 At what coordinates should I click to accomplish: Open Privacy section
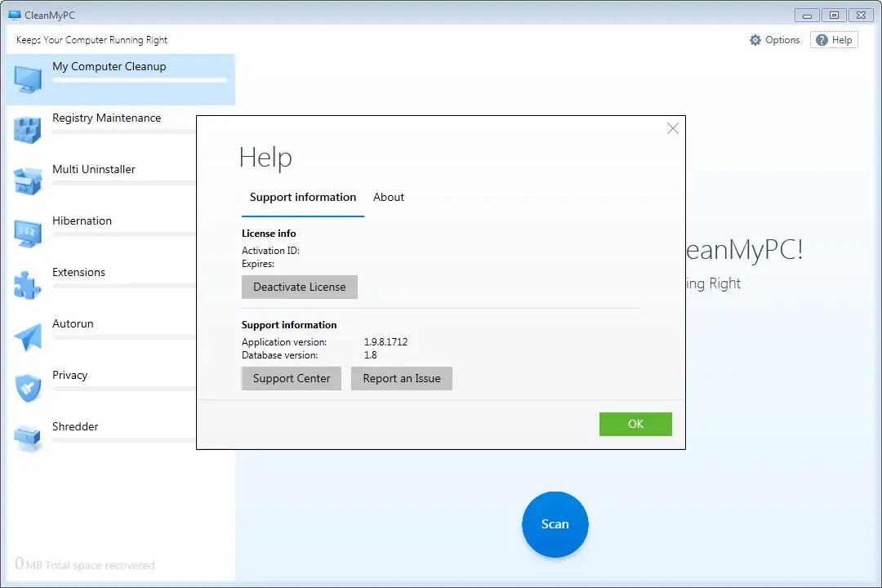(102, 388)
